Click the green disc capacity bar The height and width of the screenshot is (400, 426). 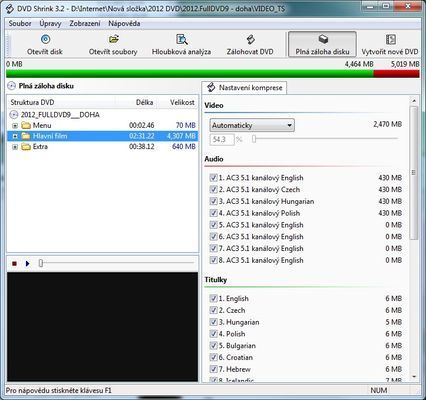tap(190, 74)
